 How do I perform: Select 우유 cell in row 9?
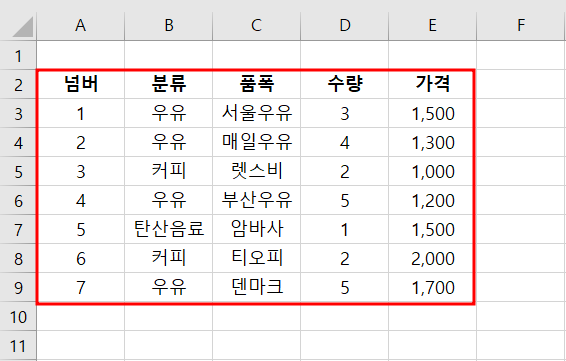[x=169, y=287]
